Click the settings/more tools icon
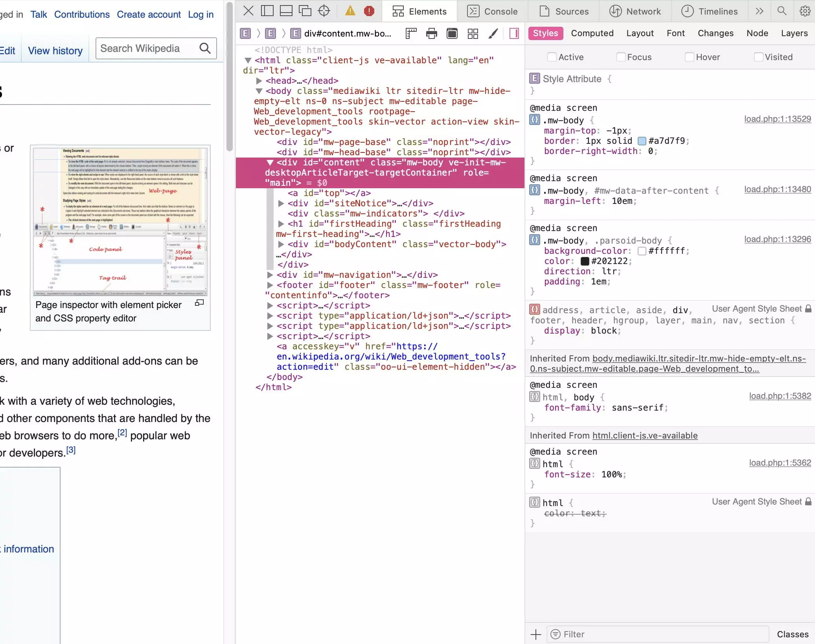The height and width of the screenshot is (644, 815). (806, 11)
